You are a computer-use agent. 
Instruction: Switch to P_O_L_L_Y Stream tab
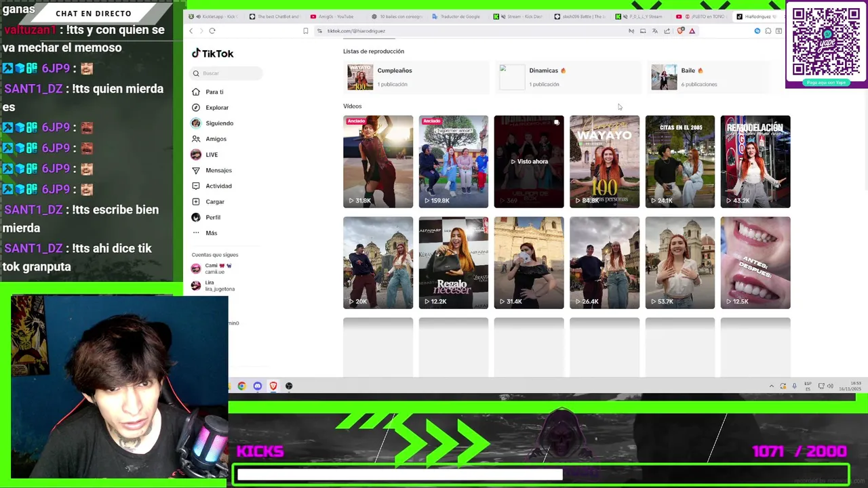[x=641, y=16]
